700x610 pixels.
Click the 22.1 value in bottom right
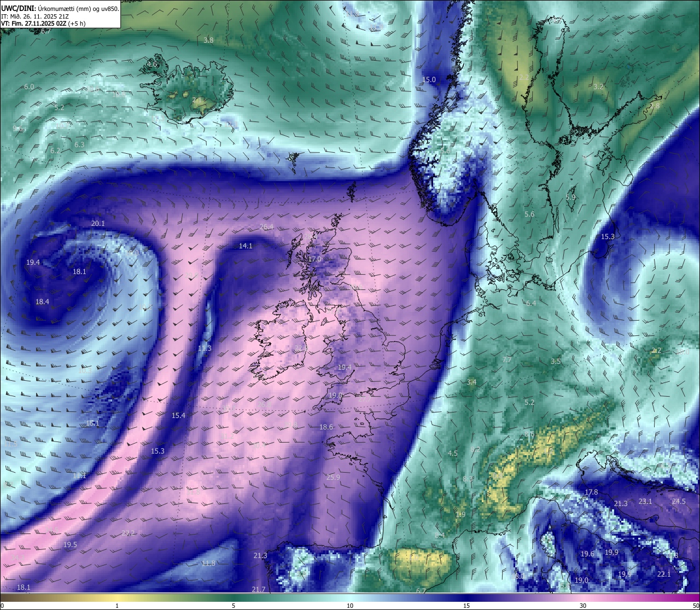(x=663, y=574)
